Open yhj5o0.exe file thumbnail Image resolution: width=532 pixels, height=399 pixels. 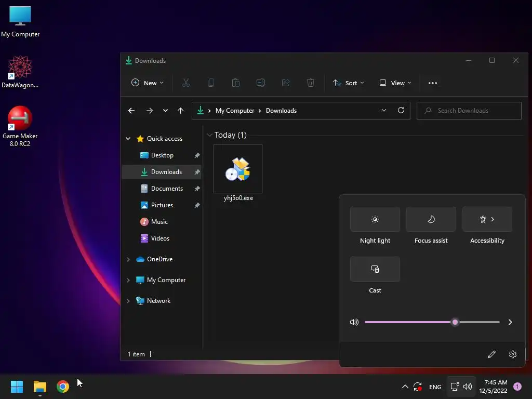[238, 169]
